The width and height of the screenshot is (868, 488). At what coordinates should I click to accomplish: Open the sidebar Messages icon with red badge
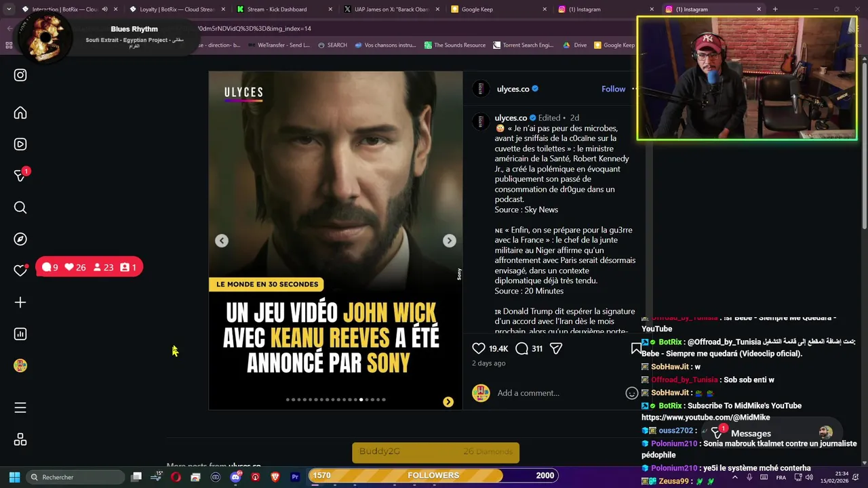pyautogui.click(x=20, y=176)
